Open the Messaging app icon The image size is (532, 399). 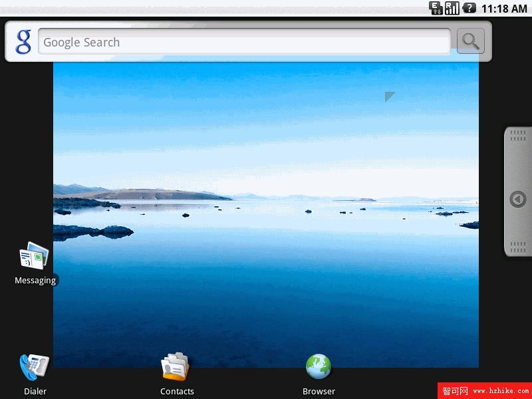[35, 256]
